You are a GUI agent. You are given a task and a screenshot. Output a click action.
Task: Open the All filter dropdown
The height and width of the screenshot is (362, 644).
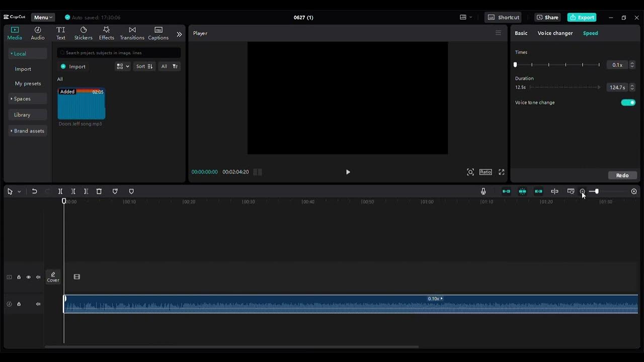point(169,66)
